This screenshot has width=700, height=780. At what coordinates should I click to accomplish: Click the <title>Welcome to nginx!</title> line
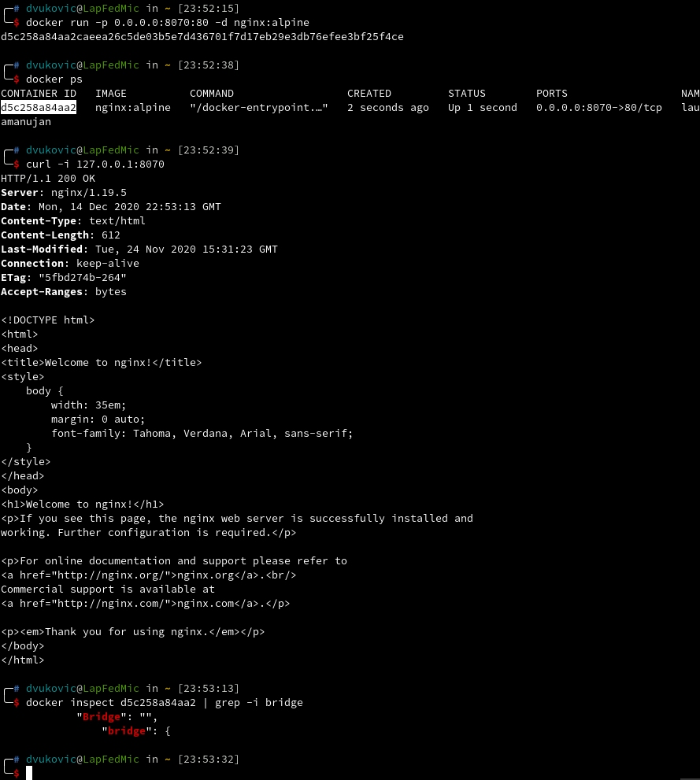102,363
